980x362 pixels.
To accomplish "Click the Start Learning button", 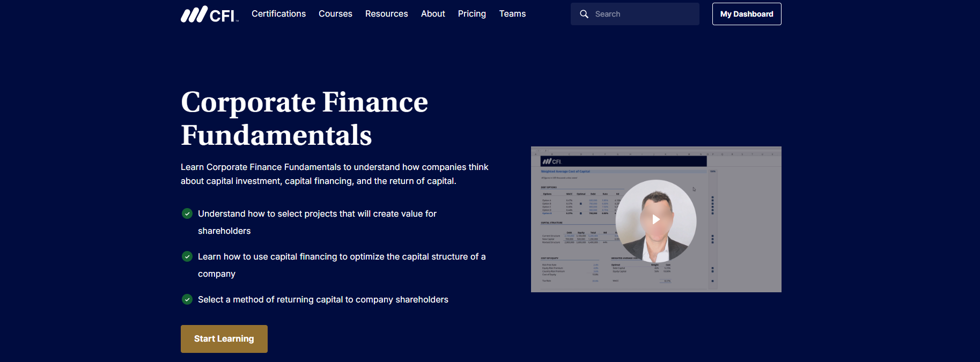I will tap(224, 339).
